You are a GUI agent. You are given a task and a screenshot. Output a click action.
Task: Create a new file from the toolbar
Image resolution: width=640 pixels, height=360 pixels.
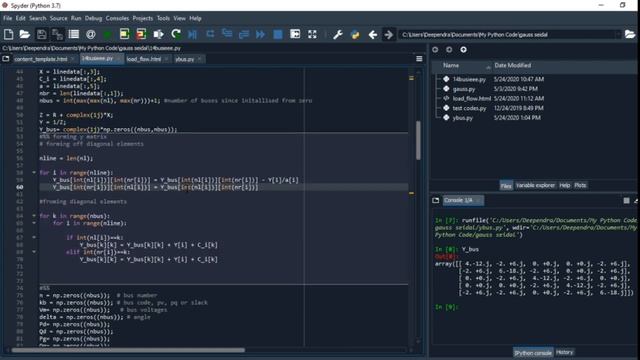point(9,35)
